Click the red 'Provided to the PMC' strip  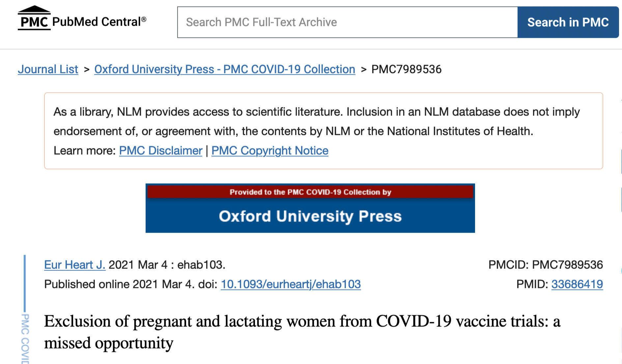click(310, 192)
